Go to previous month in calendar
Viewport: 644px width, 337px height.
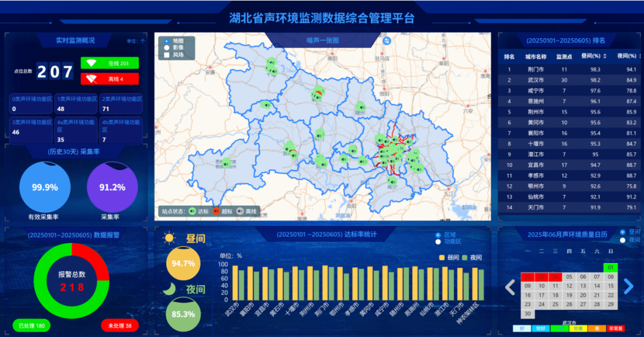(x=510, y=287)
